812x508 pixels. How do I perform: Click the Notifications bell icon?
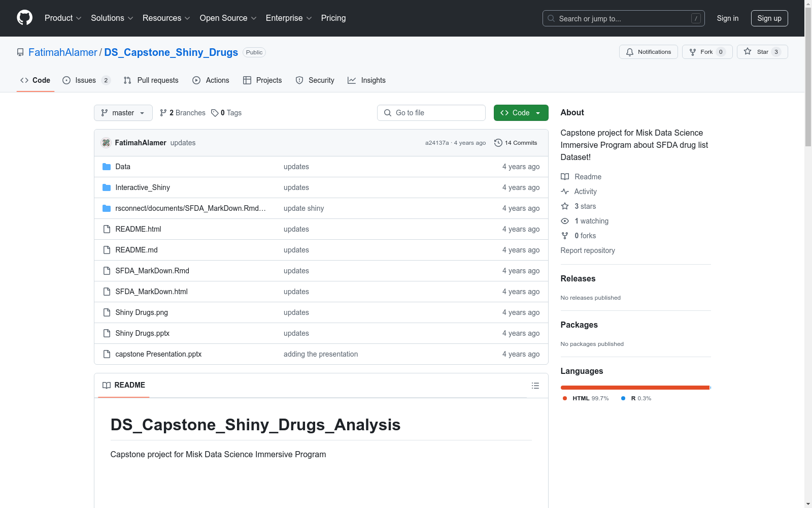(x=630, y=52)
